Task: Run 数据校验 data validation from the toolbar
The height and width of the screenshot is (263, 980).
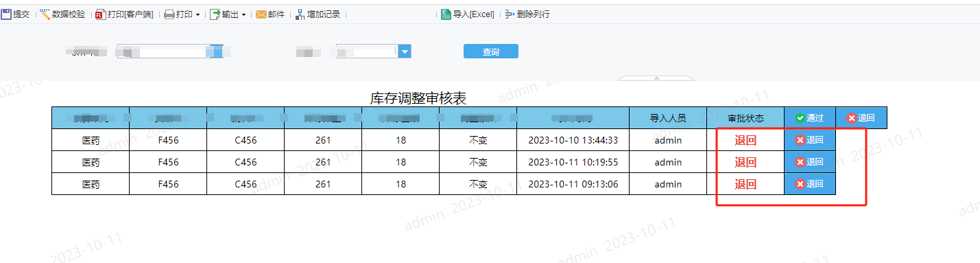Action: click(x=62, y=14)
